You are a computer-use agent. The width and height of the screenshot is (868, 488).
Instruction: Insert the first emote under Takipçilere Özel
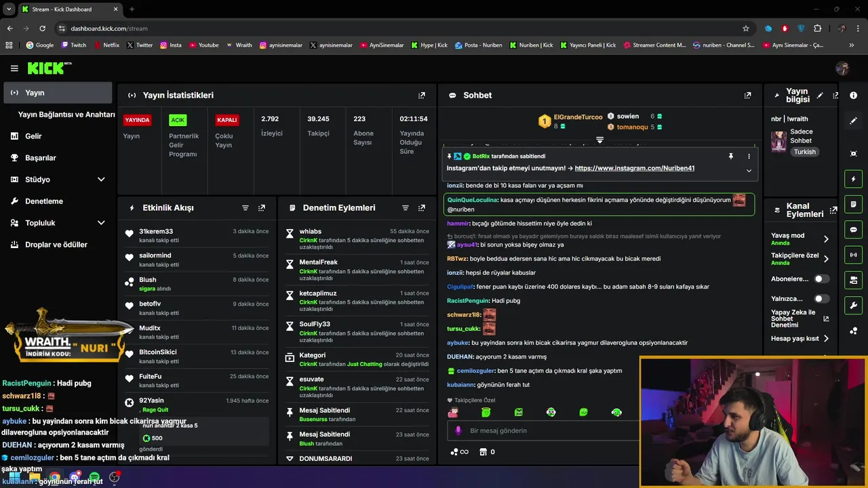[453, 412]
